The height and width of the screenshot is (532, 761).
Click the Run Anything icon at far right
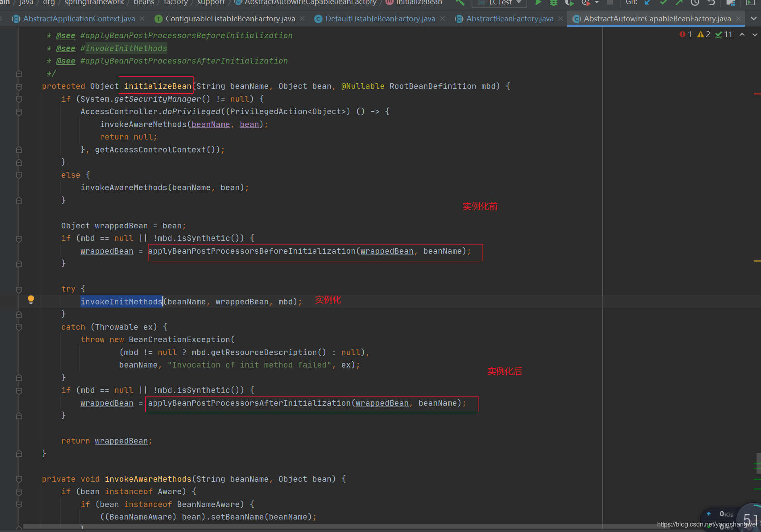click(751, 2)
